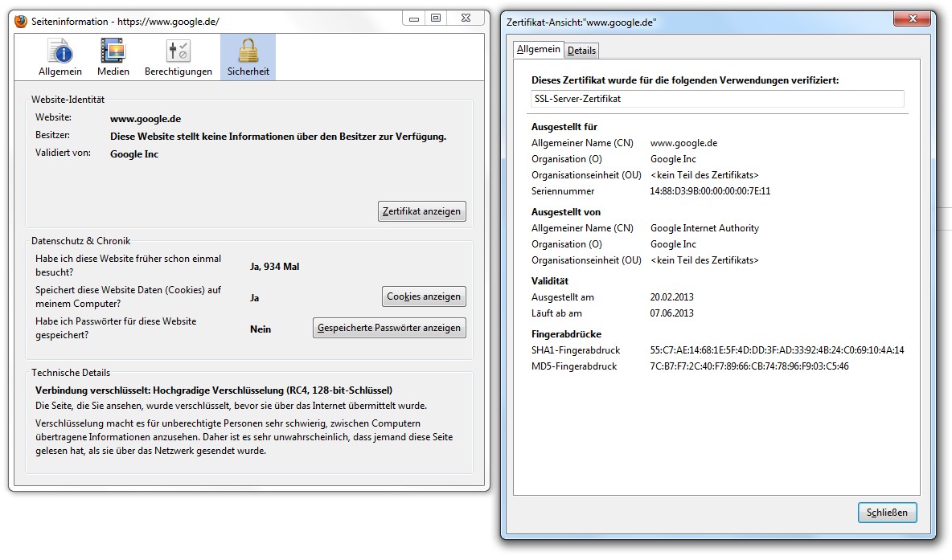Click the Verbindung verschlüsselt heading
Image resolution: width=952 pixels, height=560 pixels.
pos(214,390)
